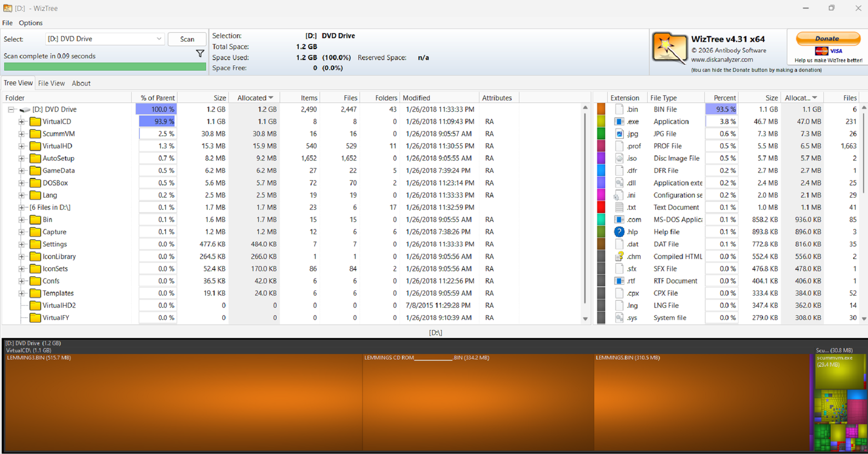Screen dimensions: 868x454
Task: Click the .chm compiled HTML icon
Action: [619, 256]
